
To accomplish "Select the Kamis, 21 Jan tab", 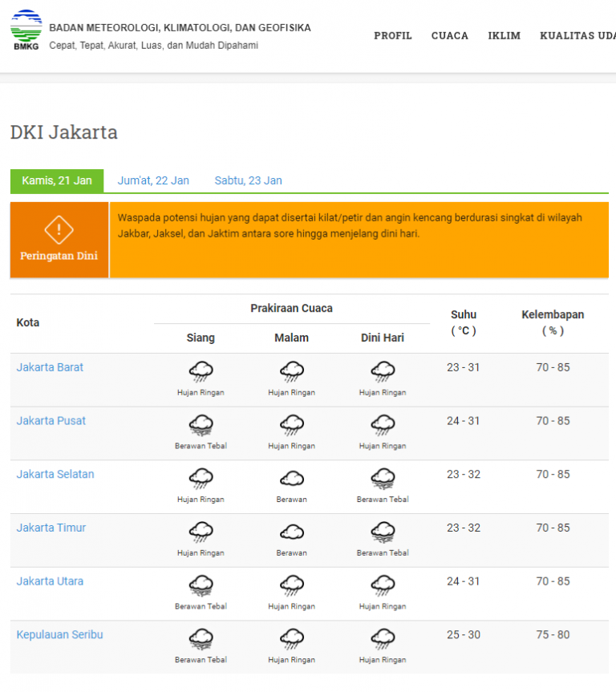I will tap(57, 180).
